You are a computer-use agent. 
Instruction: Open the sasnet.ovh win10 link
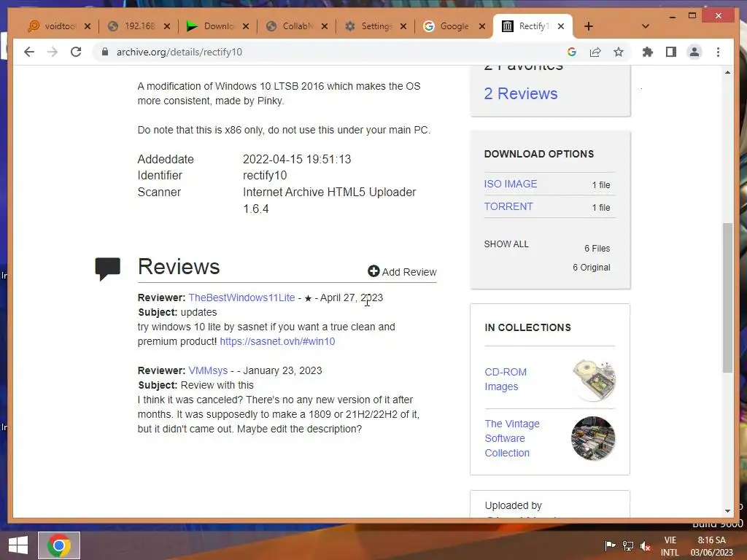pos(277,341)
